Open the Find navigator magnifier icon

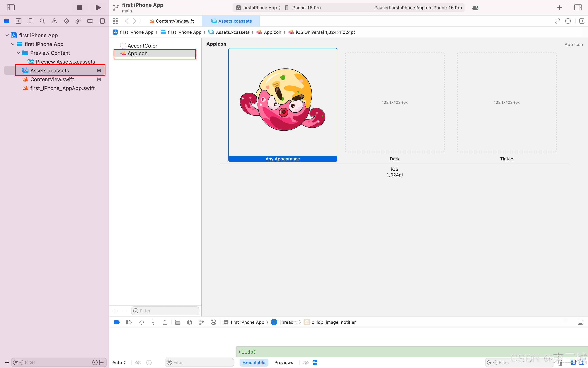coord(42,21)
